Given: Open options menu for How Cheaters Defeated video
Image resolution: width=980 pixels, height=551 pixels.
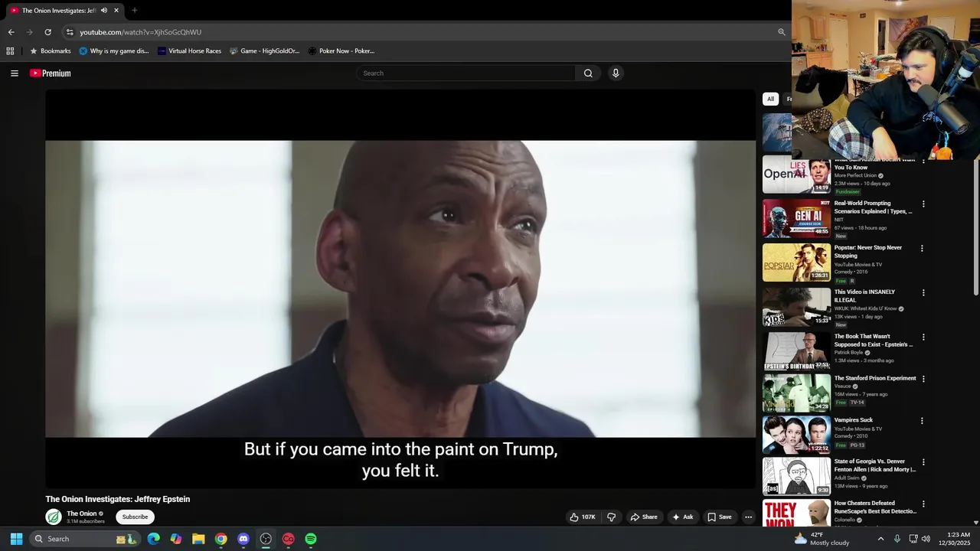Looking at the screenshot, I should point(922,504).
